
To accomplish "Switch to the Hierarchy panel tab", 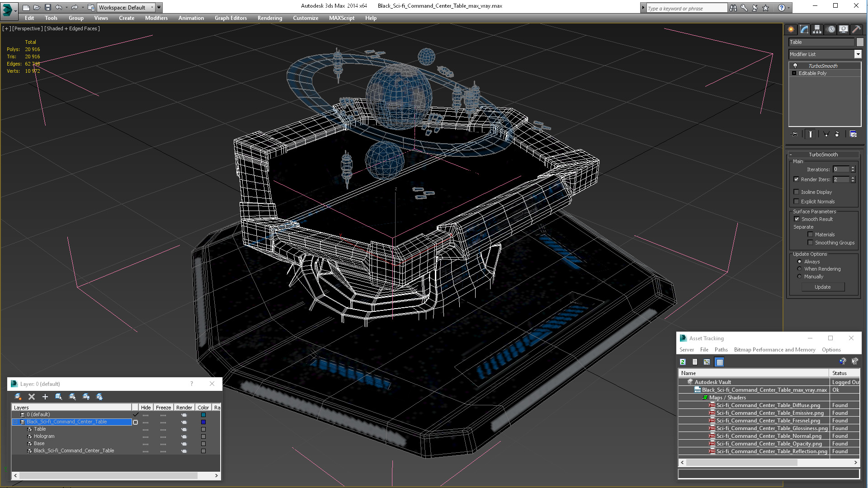I will click(817, 29).
